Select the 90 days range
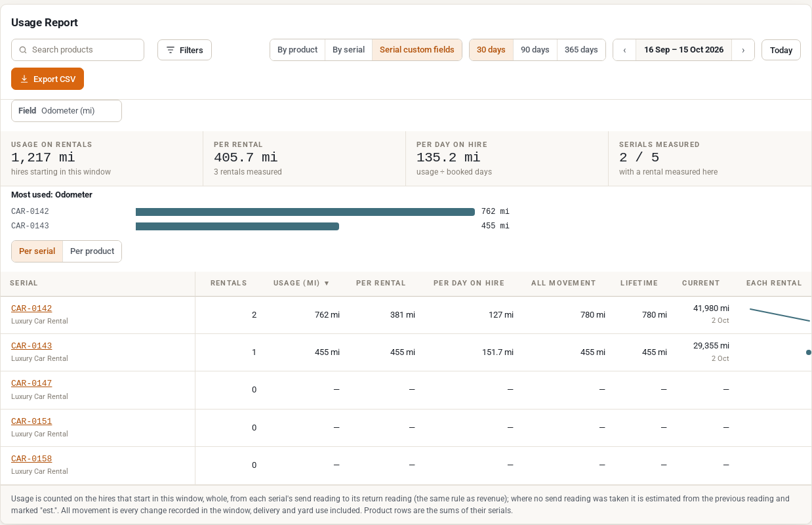The image size is (812, 525). pyautogui.click(x=535, y=50)
